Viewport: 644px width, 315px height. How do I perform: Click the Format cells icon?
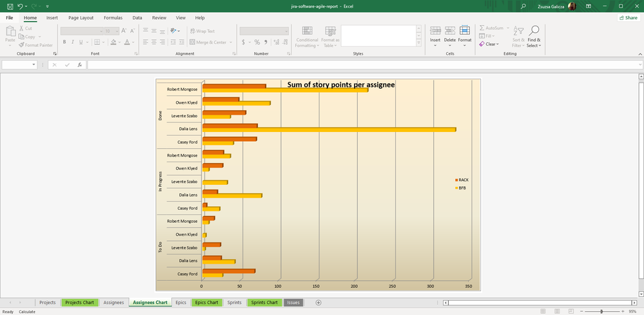click(465, 31)
